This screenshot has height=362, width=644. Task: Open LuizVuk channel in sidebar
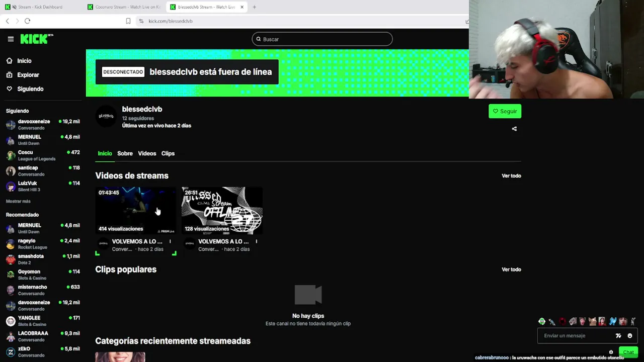pos(43,186)
